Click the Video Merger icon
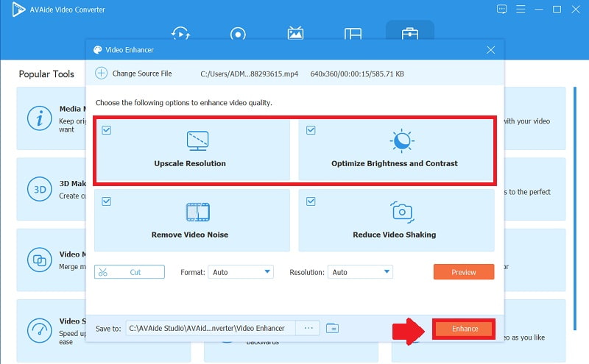This screenshot has width=589, height=364. point(40,260)
